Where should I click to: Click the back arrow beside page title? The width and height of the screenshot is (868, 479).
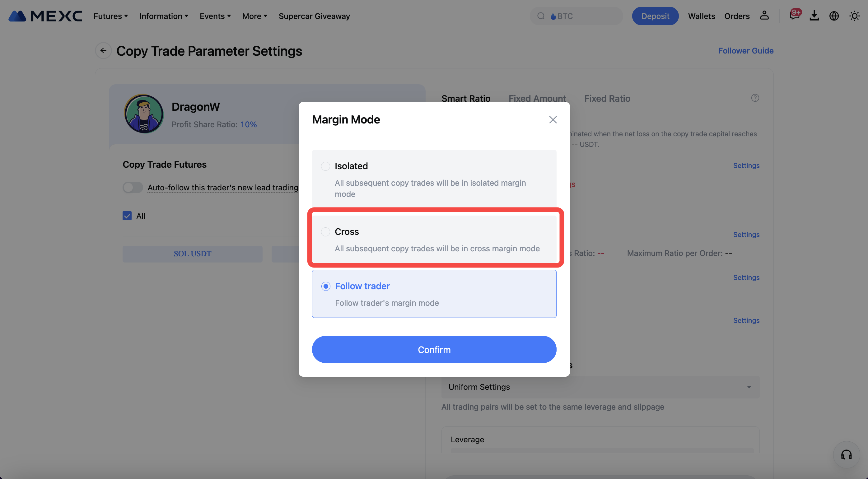pyautogui.click(x=103, y=50)
